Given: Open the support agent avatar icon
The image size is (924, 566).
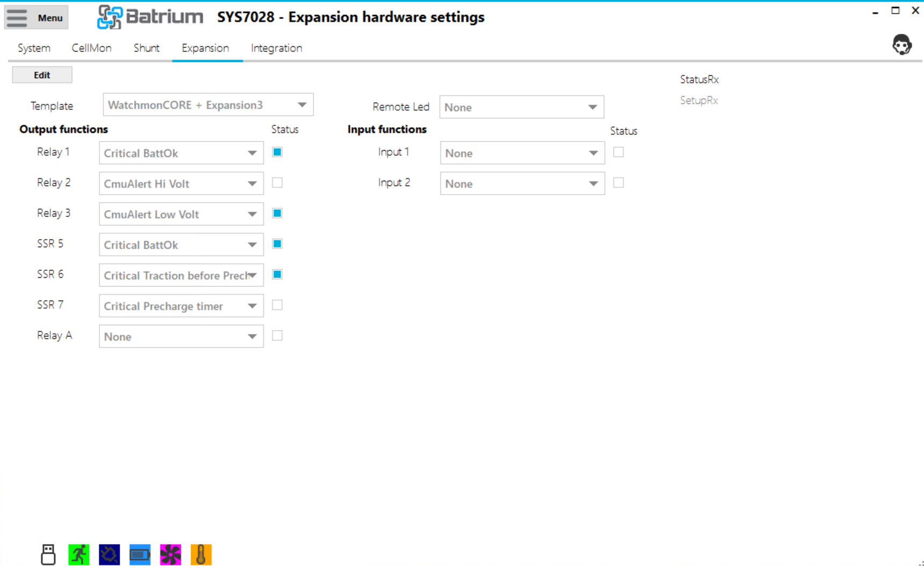Looking at the screenshot, I should (x=901, y=45).
